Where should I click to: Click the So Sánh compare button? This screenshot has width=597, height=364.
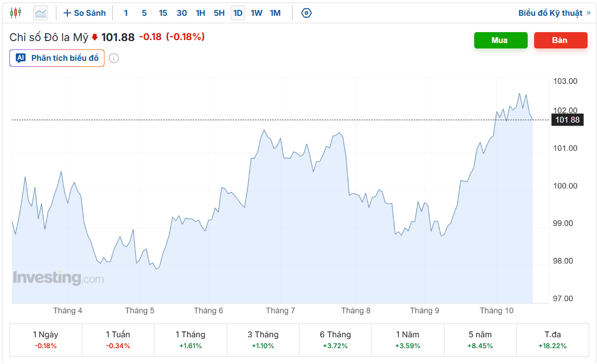[x=85, y=13]
